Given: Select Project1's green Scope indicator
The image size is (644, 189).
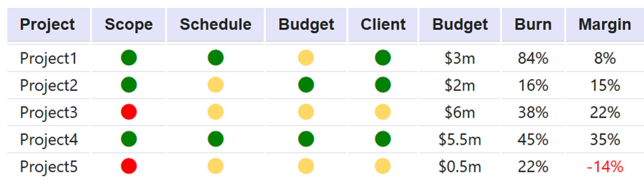Looking at the screenshot, I should tap(129, 58).
